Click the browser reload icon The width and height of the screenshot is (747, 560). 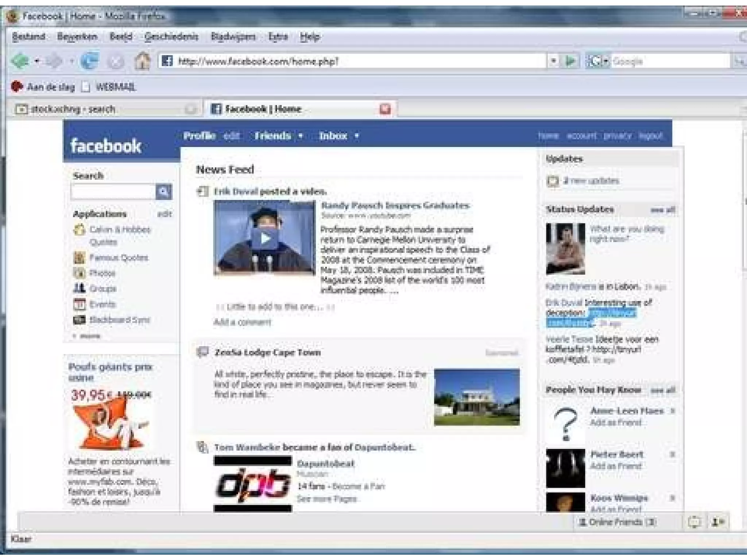coord(89,61)
